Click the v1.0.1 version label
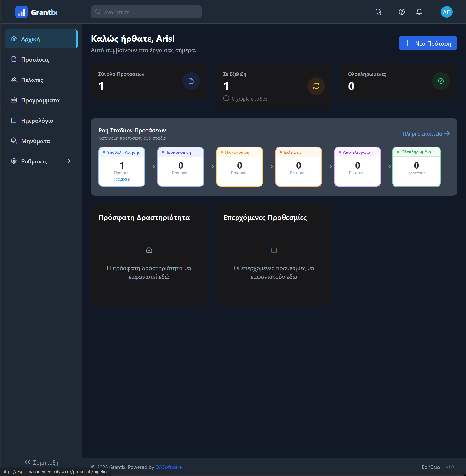Screen dimensions: 466x476 (451, 467)
